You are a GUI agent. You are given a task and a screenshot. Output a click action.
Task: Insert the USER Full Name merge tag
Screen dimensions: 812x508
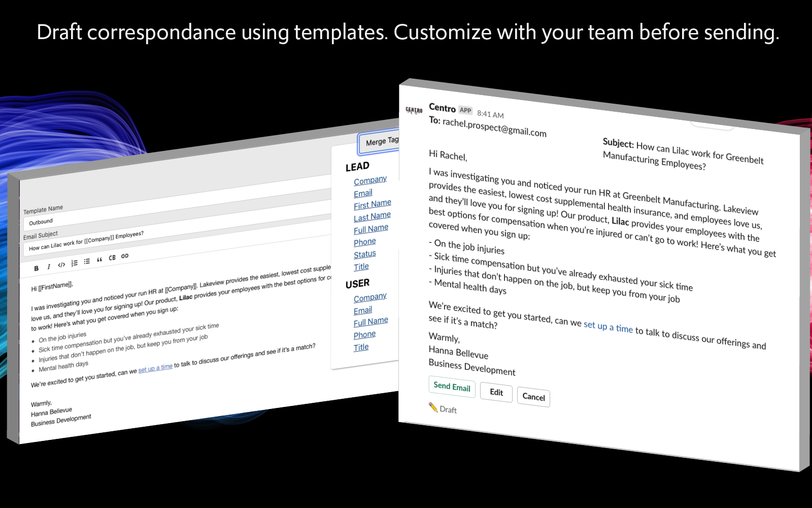[x=371, y=322]
